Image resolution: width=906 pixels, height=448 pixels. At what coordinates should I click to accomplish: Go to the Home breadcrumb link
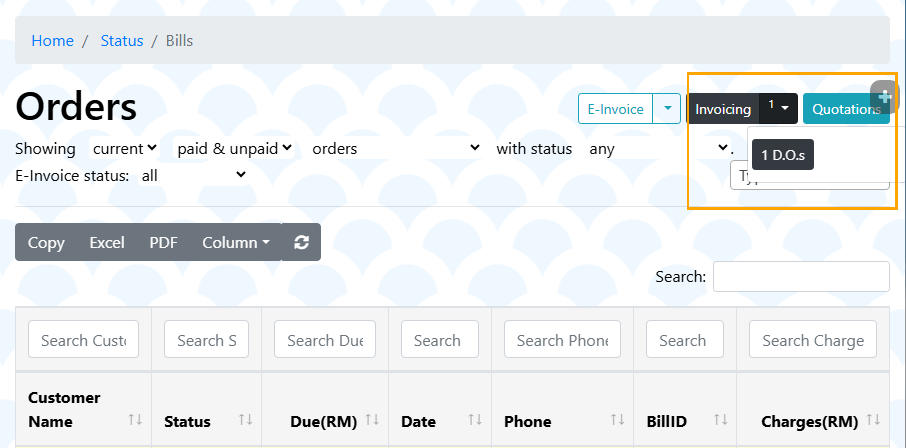53,40
